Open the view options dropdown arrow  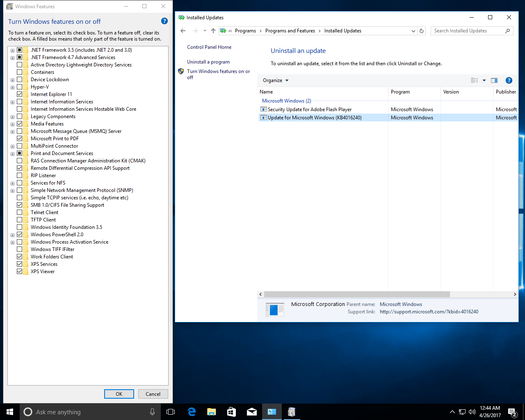(x=484, y=80)
